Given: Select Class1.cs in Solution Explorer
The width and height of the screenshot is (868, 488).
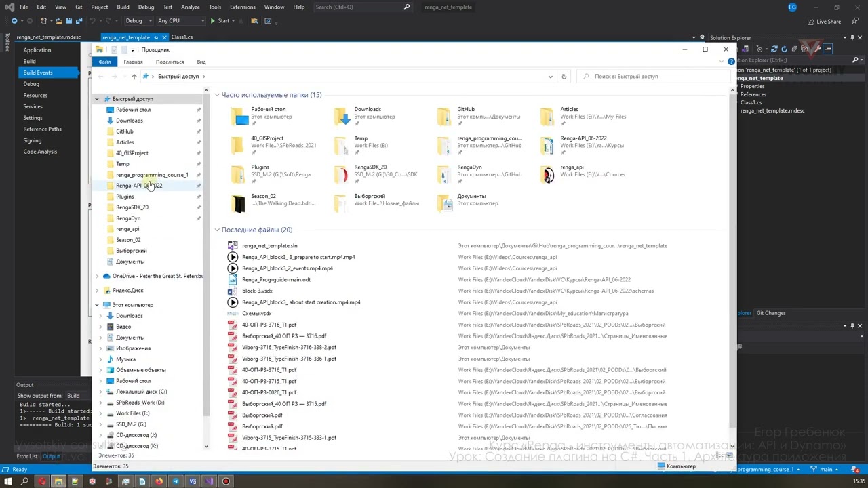Looking at the screenshot, I should click(x=751, y=102).
